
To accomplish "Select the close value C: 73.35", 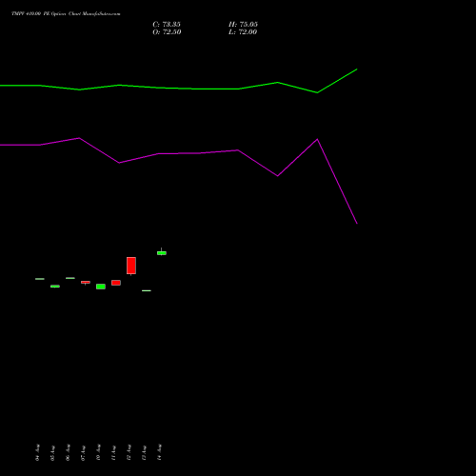I will tap(167, 25).
